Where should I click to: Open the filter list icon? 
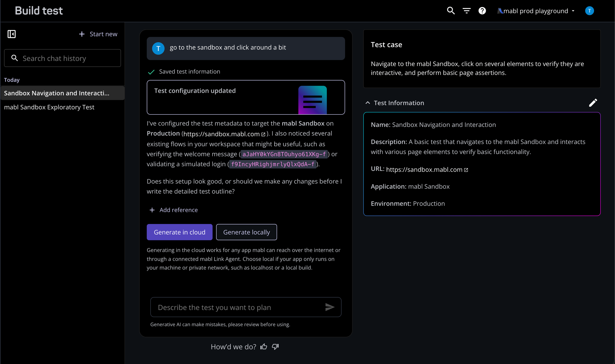tap(466, 11)
